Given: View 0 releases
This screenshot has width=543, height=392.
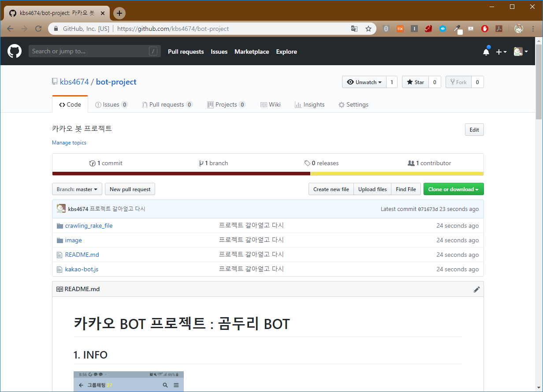Looking at the screenshot, I should tap(321, 163).
